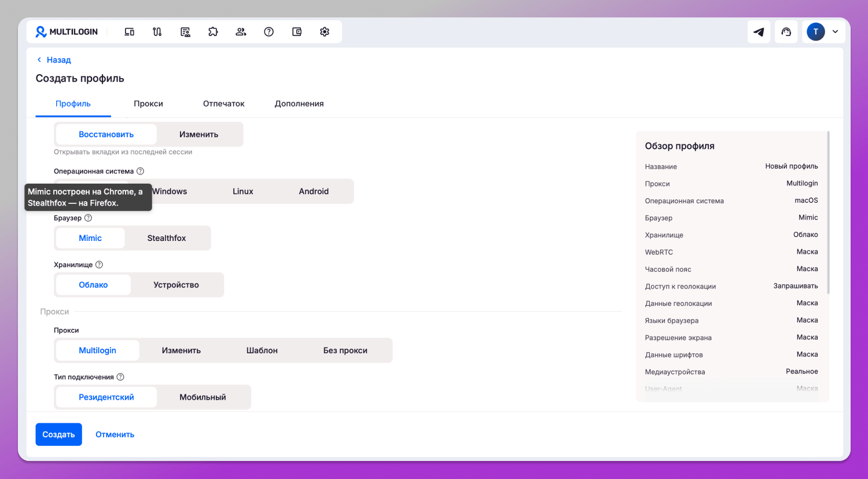
Task: Select the Multilogin proxy option
Action: point(97,350)
